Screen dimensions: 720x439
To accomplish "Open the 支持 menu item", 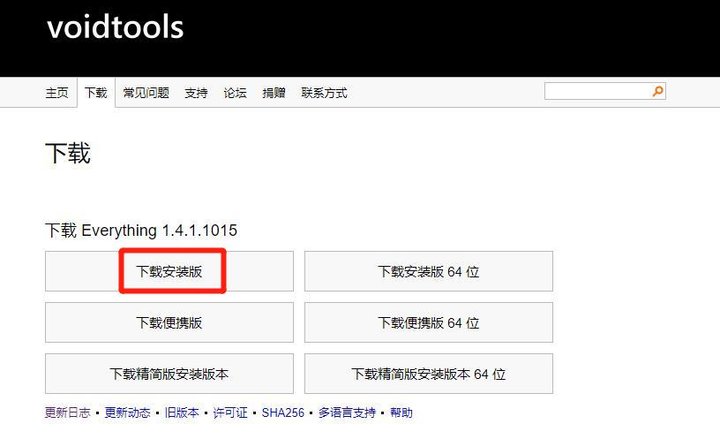I will (x=196, y=93).
